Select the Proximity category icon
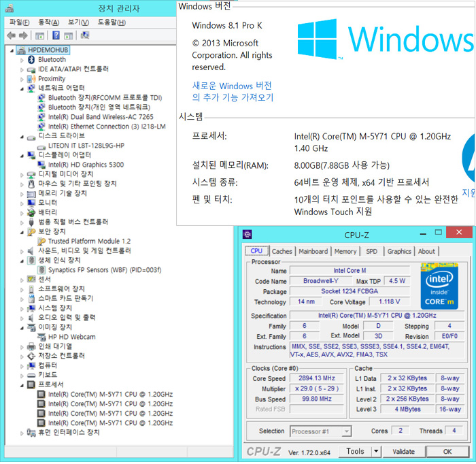The image size is (476, 464). [x=31, y=79]
